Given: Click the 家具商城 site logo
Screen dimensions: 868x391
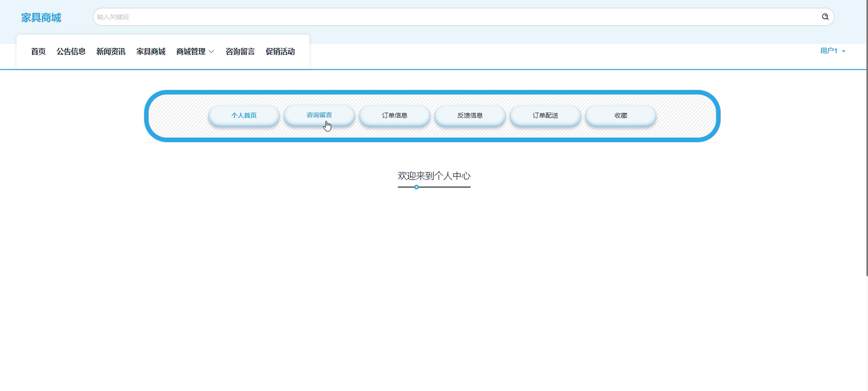Looking at the screenshot, I should pyautogui.click(x=41, y=18).
